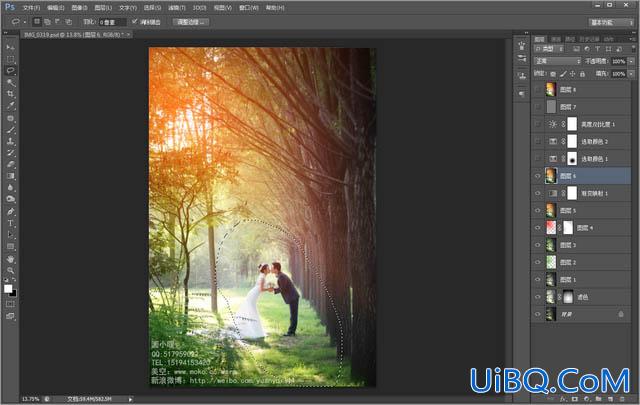Image resolution: width=640 pixels, height=405 pixels.
Task: Select the Blur tool
Action: tap(11, 187)
